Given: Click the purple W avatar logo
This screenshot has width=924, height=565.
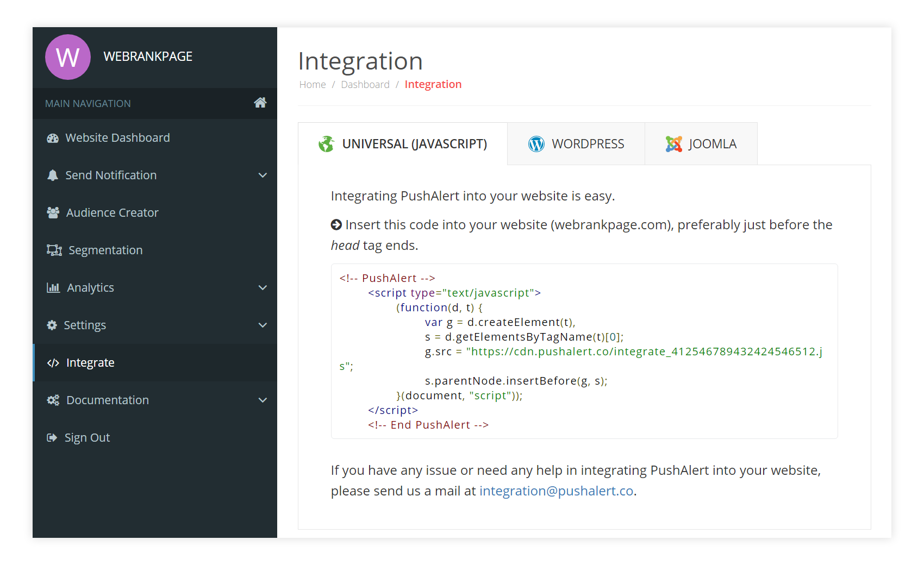Looking at the screenshot, I should pyautogui.click(x=68, y=57).
